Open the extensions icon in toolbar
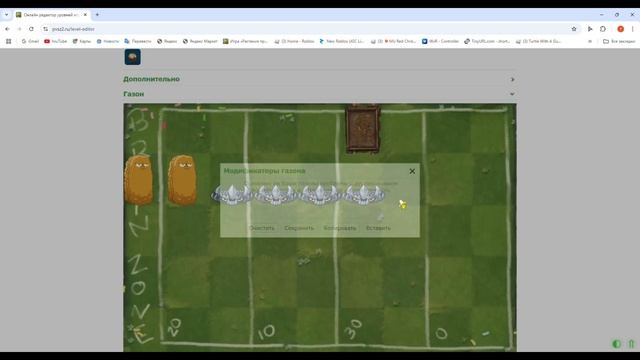 pos(603,29)
